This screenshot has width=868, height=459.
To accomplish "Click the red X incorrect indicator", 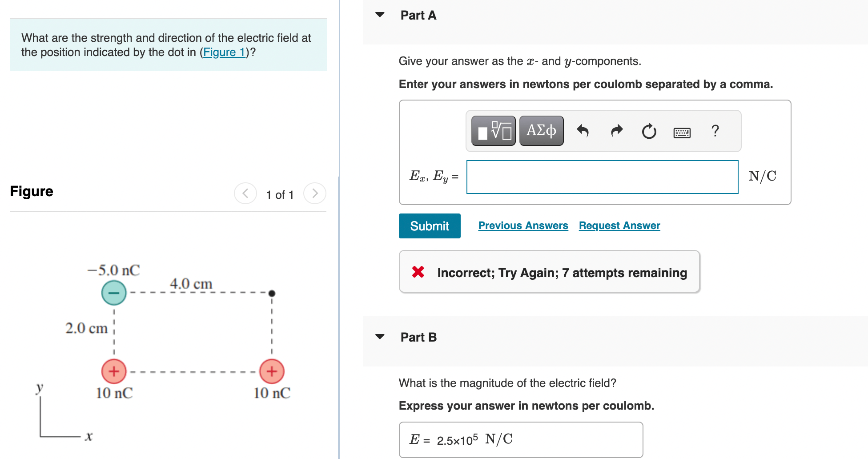I will 417,272.
